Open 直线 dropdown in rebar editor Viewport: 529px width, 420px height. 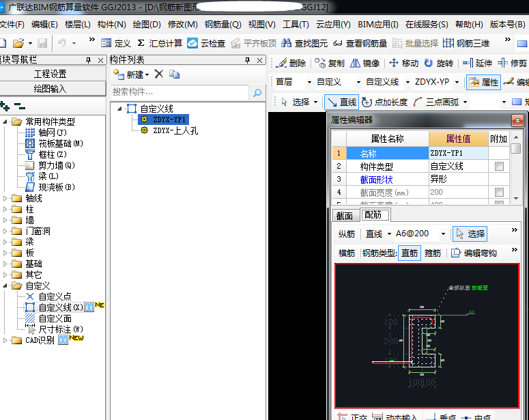click(x=389, y=234)
